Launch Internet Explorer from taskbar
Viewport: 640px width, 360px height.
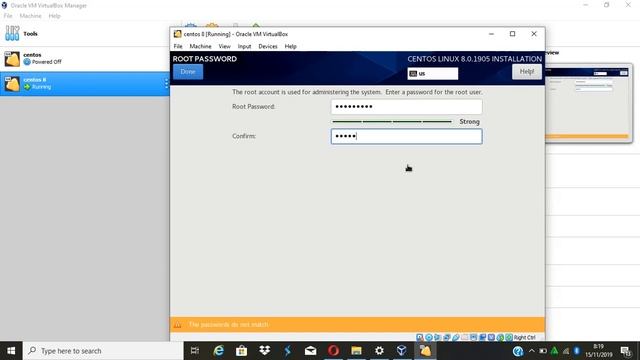click(219, 351)
